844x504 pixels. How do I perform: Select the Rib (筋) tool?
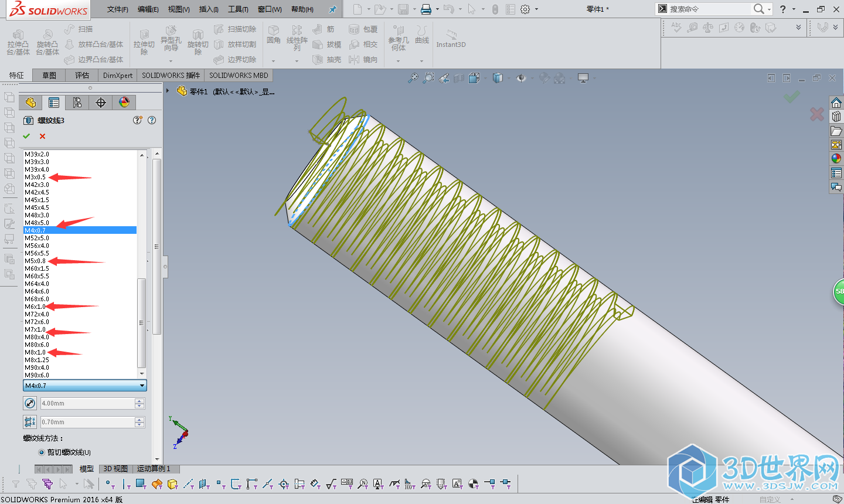324,29
